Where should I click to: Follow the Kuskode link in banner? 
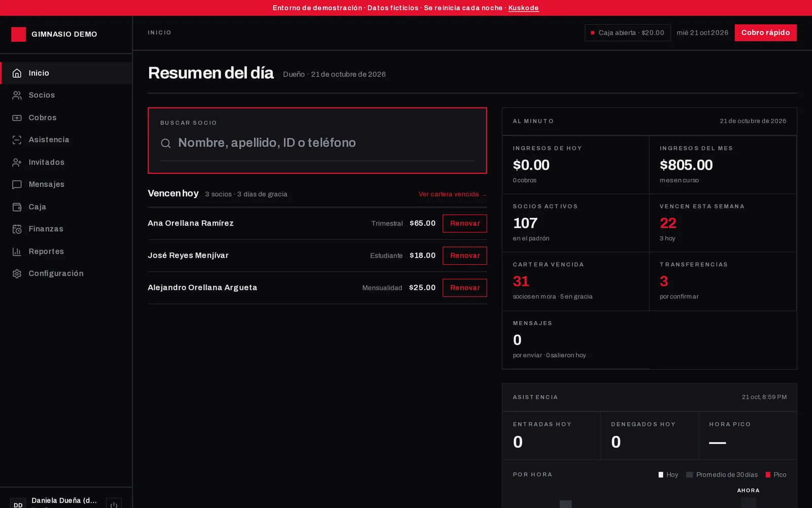pos(523,8)
